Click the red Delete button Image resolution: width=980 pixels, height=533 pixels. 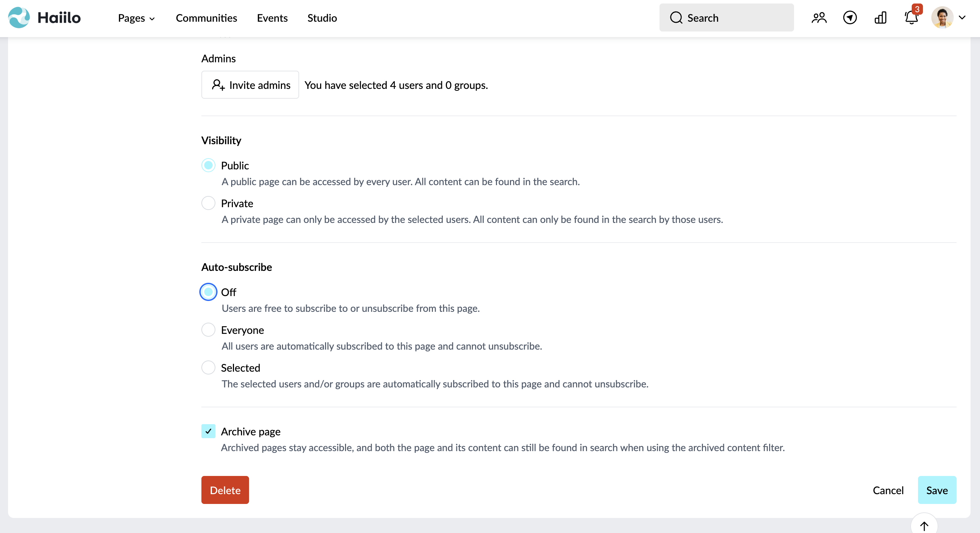[225, 490]
